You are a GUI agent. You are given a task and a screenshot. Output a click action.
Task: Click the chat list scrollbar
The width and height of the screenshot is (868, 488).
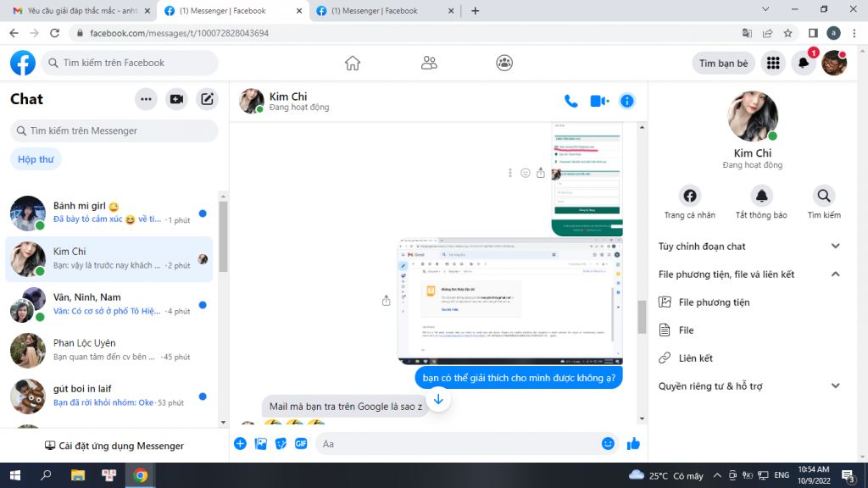(223, 237)
